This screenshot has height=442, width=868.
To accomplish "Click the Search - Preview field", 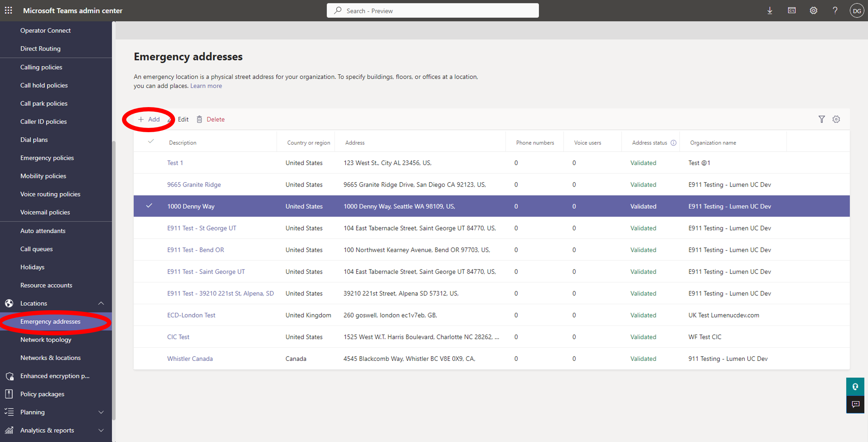I will (x=433, y=11).
